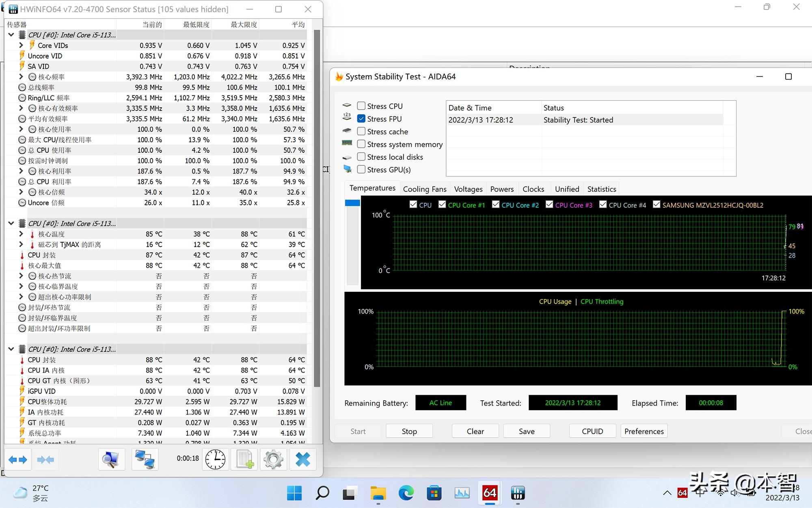Screen dimensions: 812x508
Task: Toggle the CPU Core #1 graph checkbox
Action: 442,204
